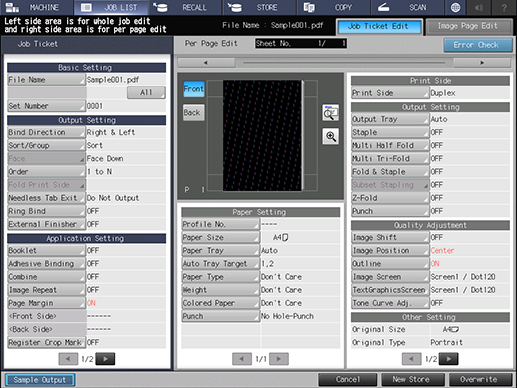
Task: Advance to next right panel settings page
Action: 448,359
